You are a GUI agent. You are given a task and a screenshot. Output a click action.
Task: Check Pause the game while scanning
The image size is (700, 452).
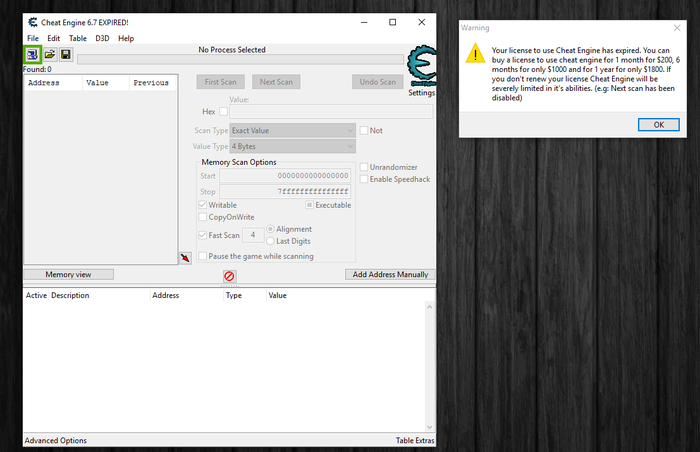click(203, 256)
